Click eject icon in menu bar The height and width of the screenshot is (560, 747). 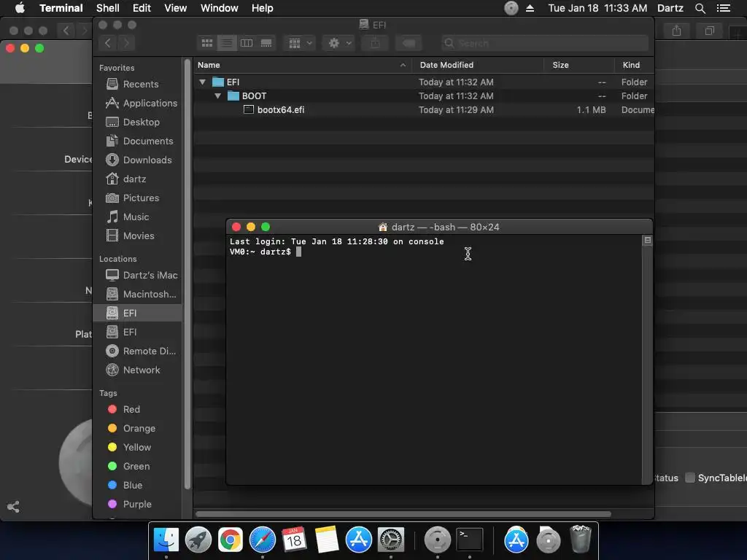tap(530, 8)
